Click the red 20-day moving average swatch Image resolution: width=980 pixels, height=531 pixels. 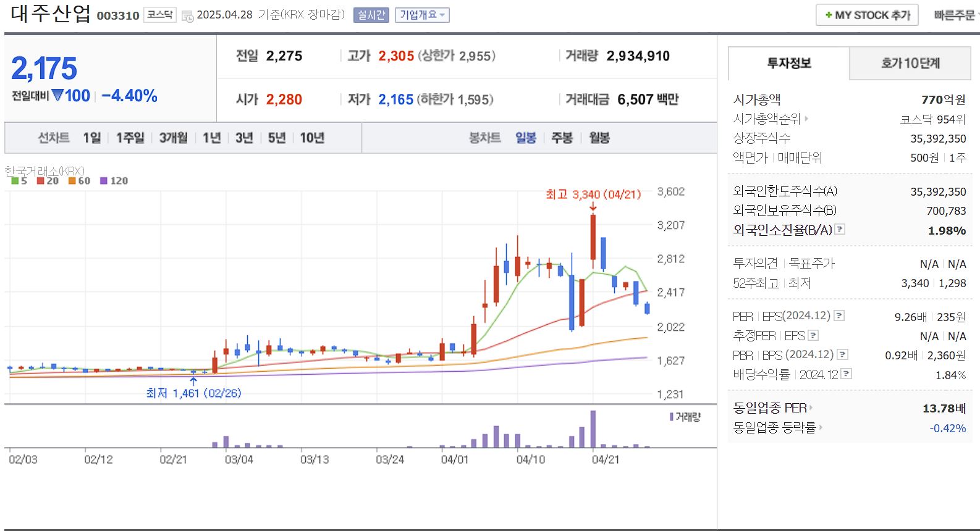coord(40,181)
